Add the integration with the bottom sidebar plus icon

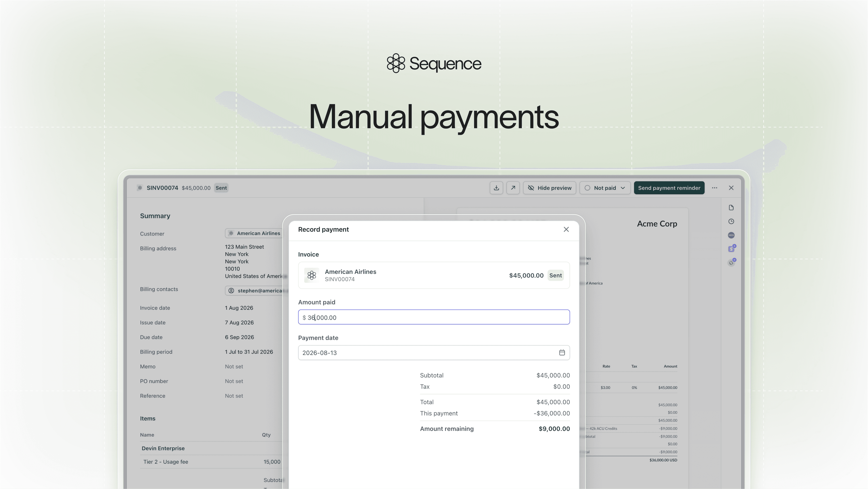731,262
